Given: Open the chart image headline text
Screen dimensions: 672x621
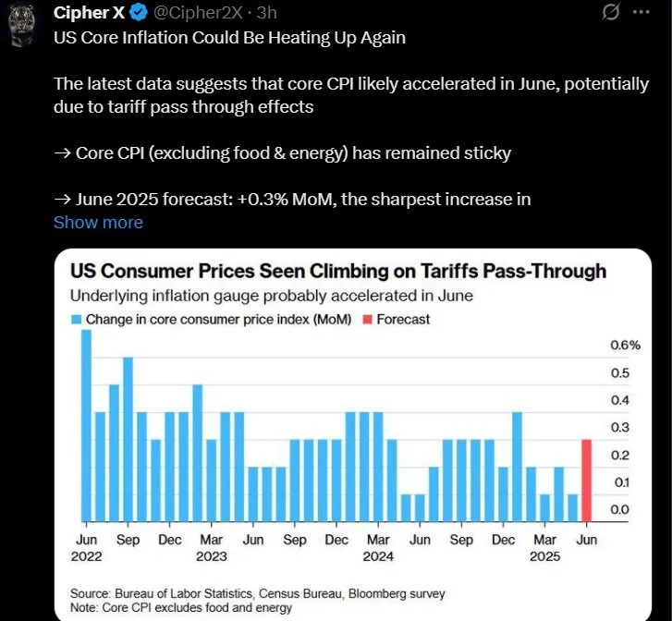Looking at the screenshot, I should [x=338, y=272].
